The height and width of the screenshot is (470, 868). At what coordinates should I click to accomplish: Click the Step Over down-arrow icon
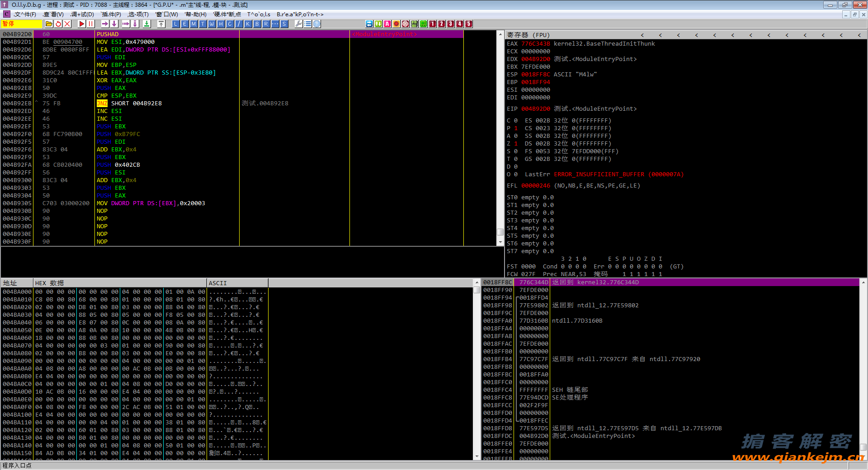pyautogui.click(x=114, y=24)
